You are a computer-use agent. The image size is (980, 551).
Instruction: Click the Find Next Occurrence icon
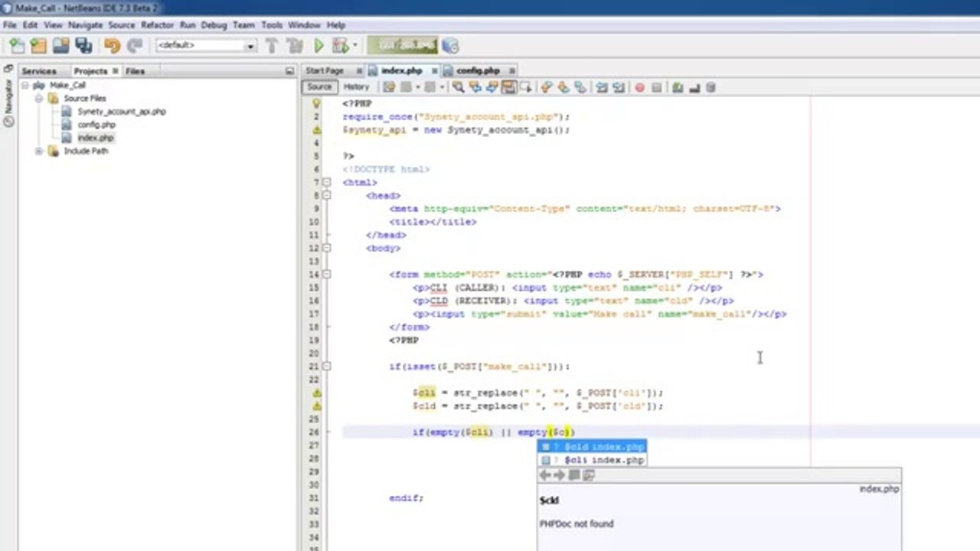492,87
